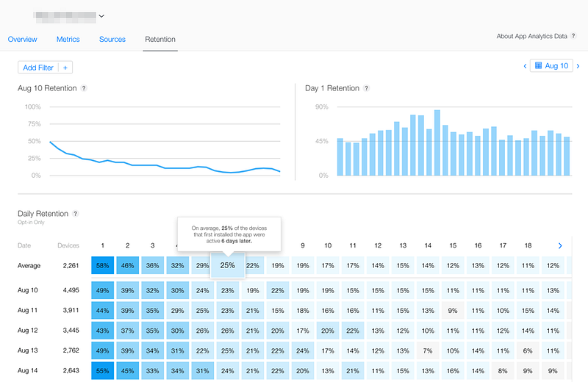Viewport: 588px width, 382px height.
Task: Click day 10 column header
Action: pyautogui.click(x=328, y=245)
